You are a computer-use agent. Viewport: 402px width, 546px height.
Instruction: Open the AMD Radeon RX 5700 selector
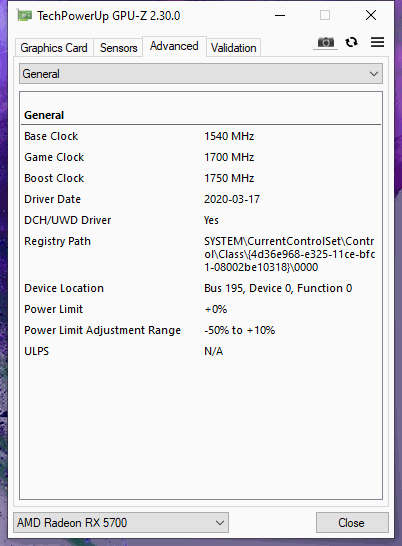[x=121, y=522]
